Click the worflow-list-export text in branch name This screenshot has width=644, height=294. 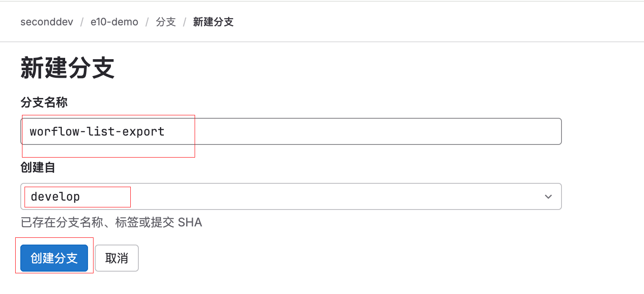(x=97, y=131)
